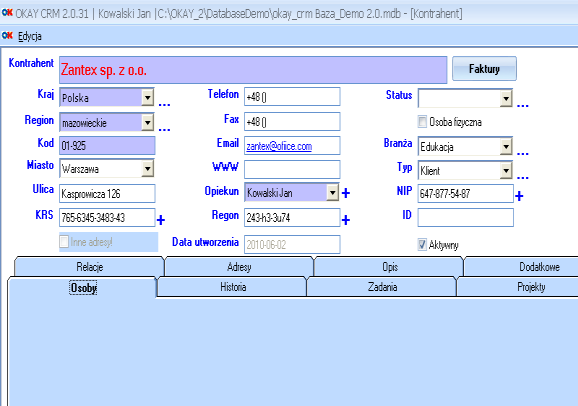
Task: Switch to the Zadania tab
Action: click(382, 287)
